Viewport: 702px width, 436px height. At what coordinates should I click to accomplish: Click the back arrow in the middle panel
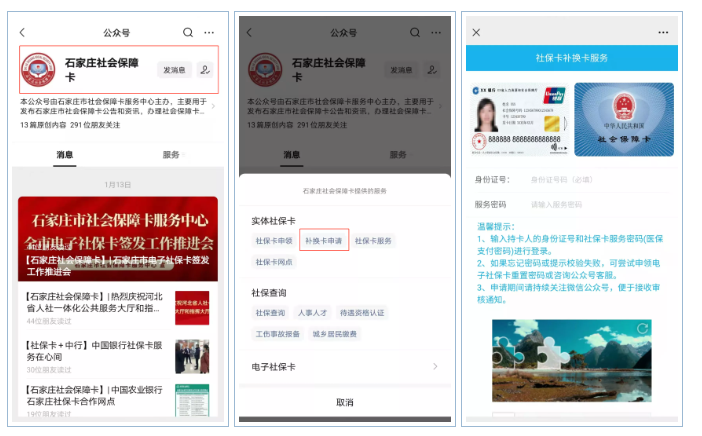click(x=249, y=32)
